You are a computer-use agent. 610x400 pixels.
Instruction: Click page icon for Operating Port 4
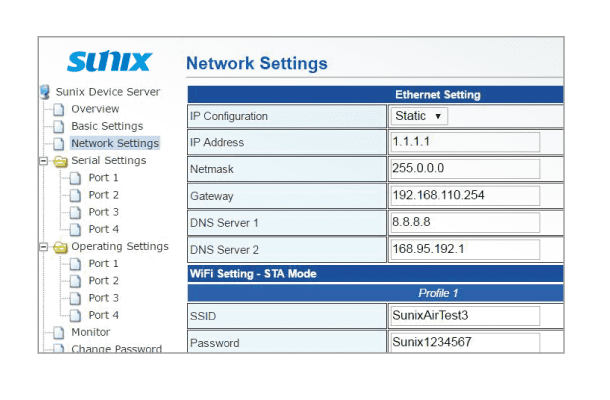tap(75, 316)
